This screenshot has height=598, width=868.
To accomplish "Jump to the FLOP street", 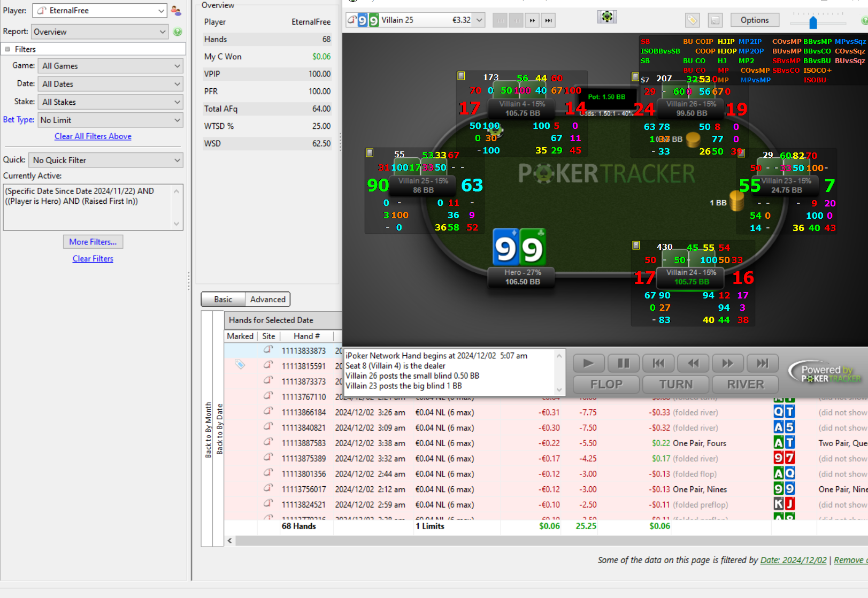I will [x=606, y=384].
